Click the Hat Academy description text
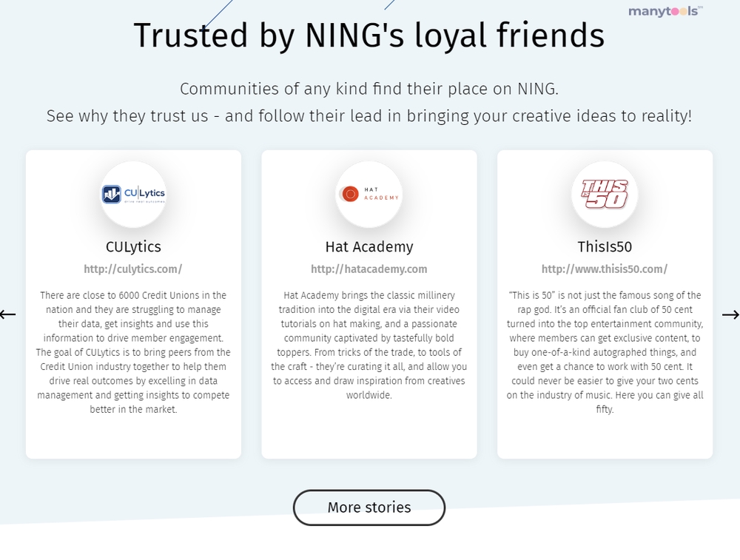740x560 pixels. click(x=369, y=345)
